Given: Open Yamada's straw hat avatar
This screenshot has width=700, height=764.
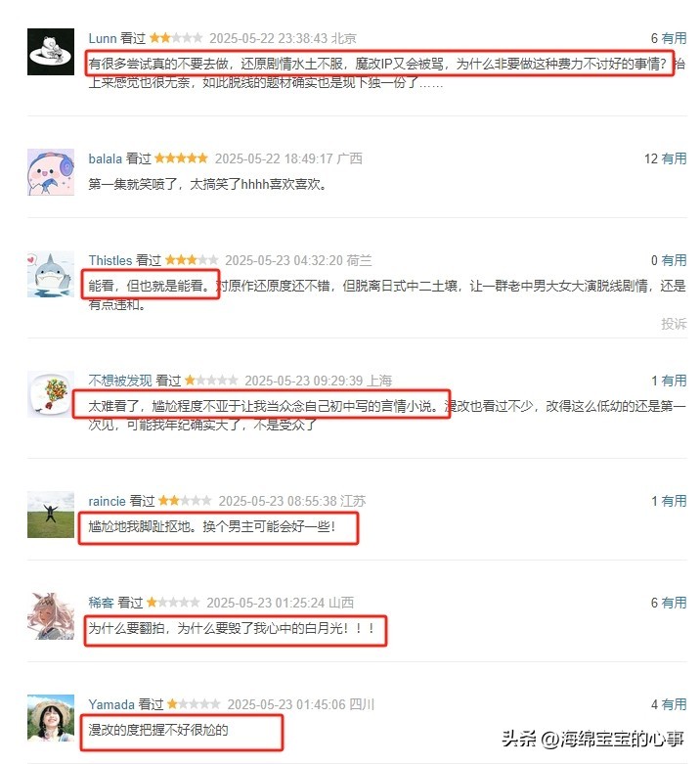Looking at the screenshot, I should point(51,718).
